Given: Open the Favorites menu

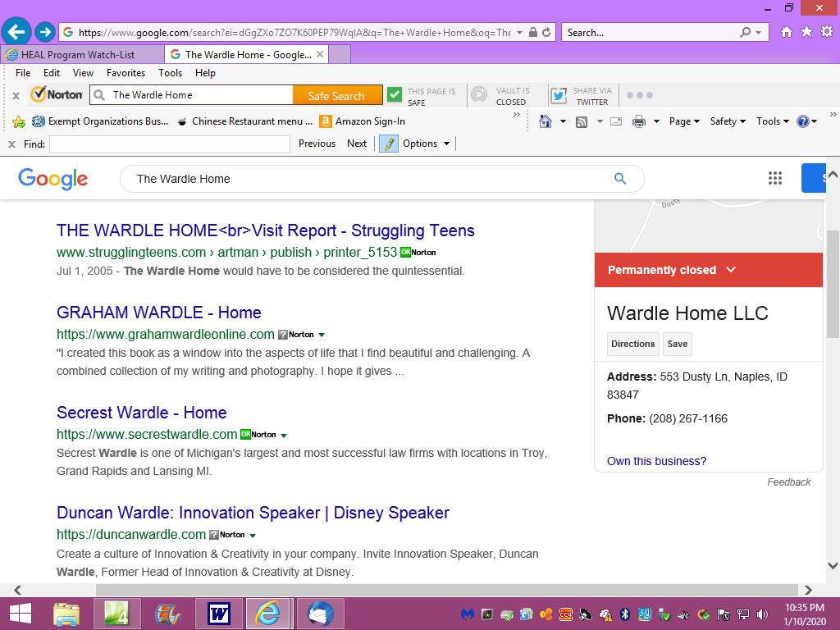Looking at the screenshot, I should click(126, 73).
